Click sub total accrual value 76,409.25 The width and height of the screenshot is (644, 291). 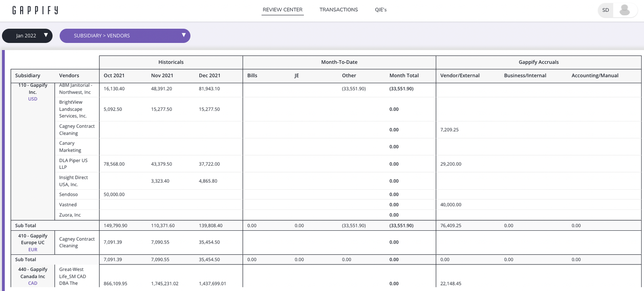pos(451,226)
